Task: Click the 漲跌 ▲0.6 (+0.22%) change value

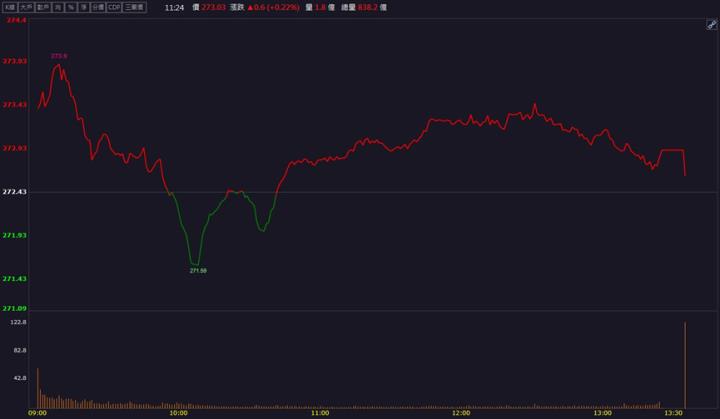Action: point(264,7)
